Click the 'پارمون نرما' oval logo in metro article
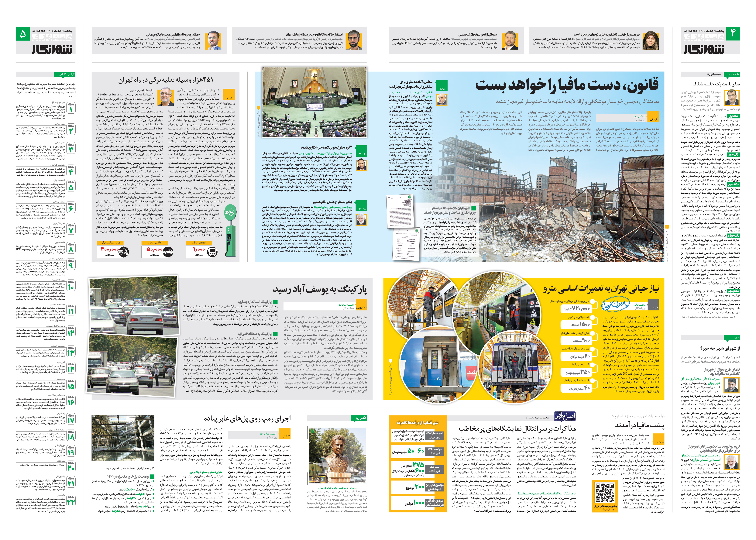Screen dimensions: 756x540 [x=615, y=304]
